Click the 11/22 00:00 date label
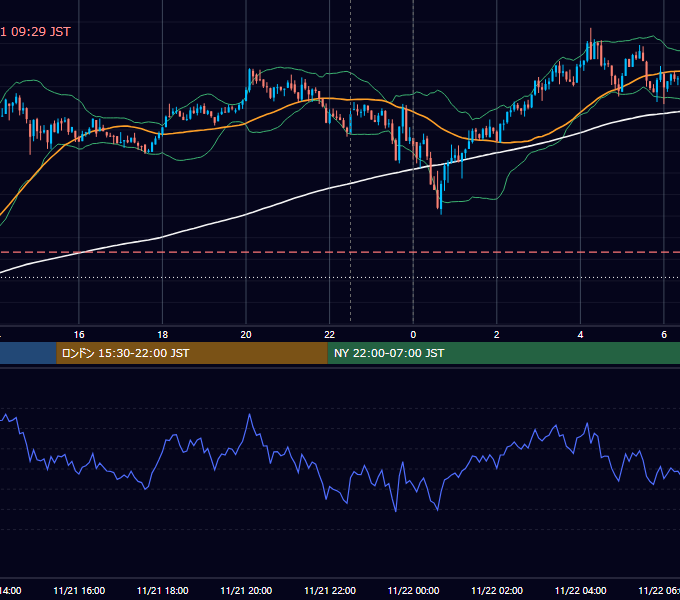The width and height of the screenshot is (680, 600). 413,591
